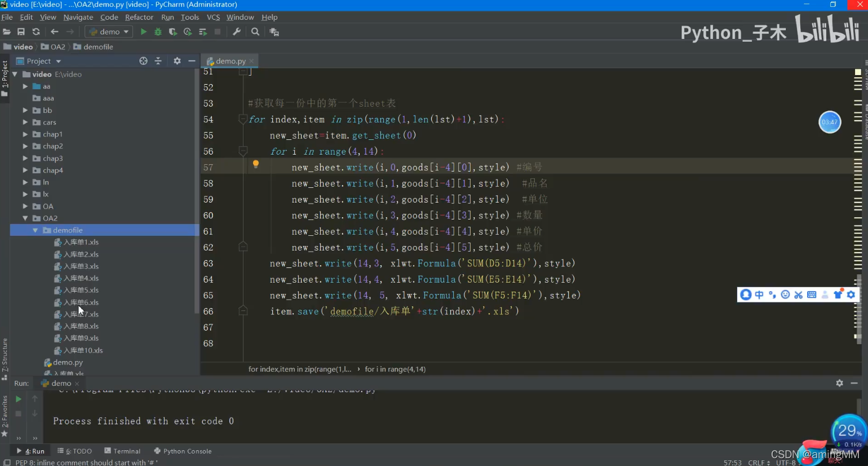Start debugging with the bug icon
The width and height of the screenshot is (868, 466).
click(x=158, y=32)
